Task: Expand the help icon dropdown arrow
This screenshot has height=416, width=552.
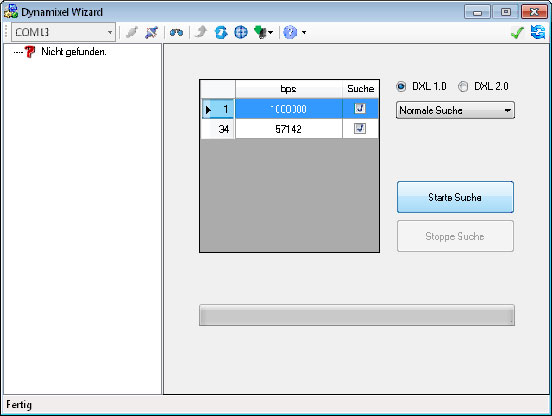Action: coord(304,33)
